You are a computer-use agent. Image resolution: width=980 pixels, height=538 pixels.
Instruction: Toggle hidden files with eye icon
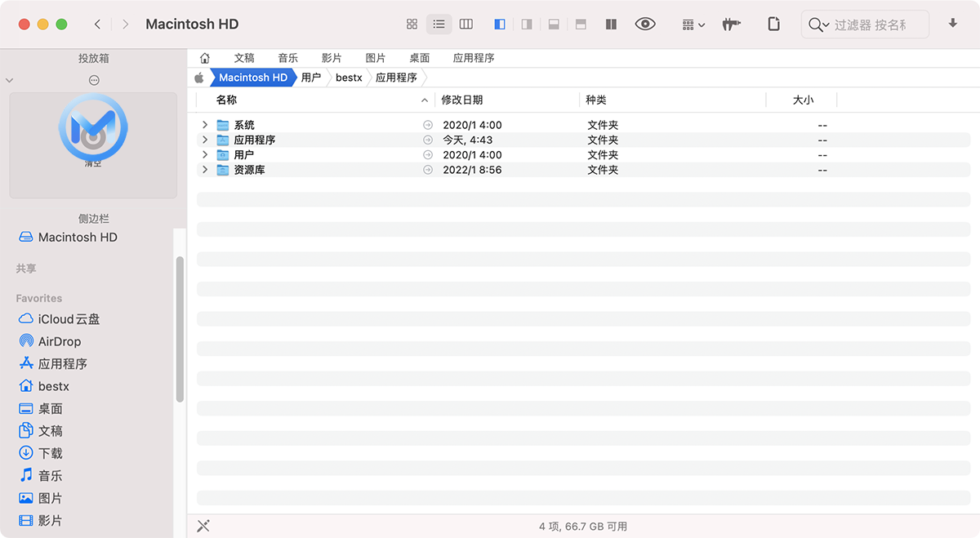645,24
